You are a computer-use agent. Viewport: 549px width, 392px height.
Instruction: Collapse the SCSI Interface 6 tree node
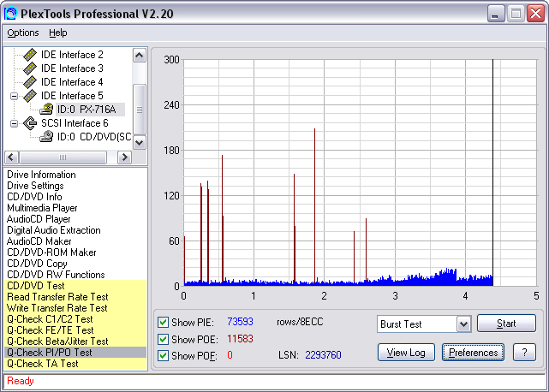[x=14, y=123]
